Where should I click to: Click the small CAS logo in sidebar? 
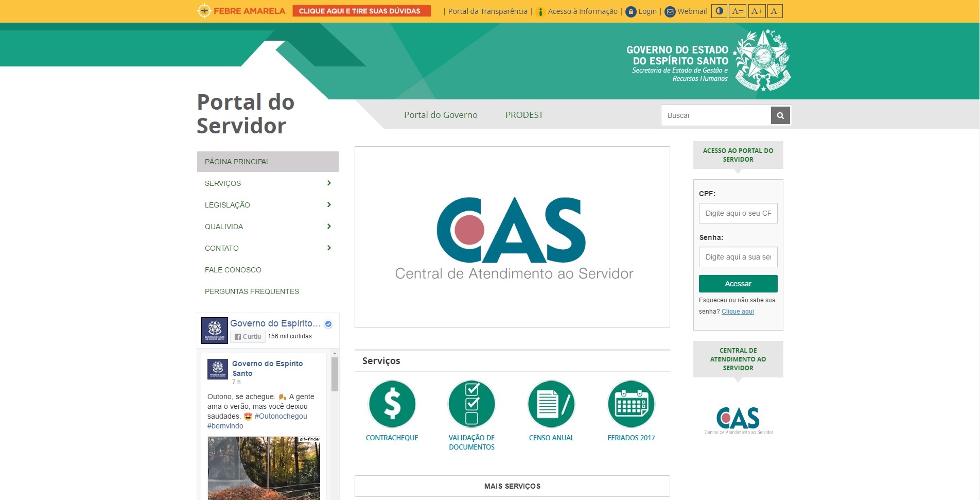pos(738,420)
